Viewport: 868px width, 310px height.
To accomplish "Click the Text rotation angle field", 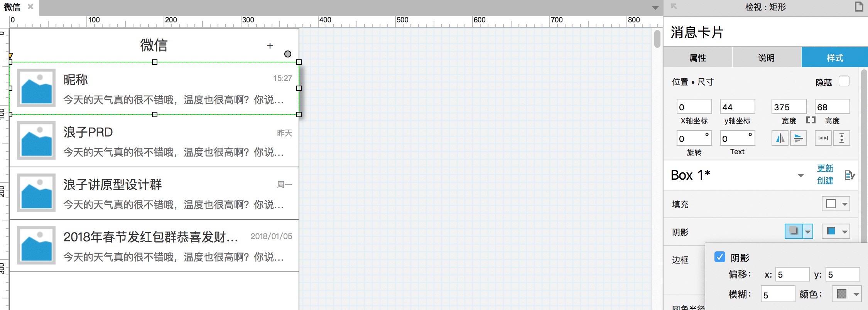I will point(737,138).
